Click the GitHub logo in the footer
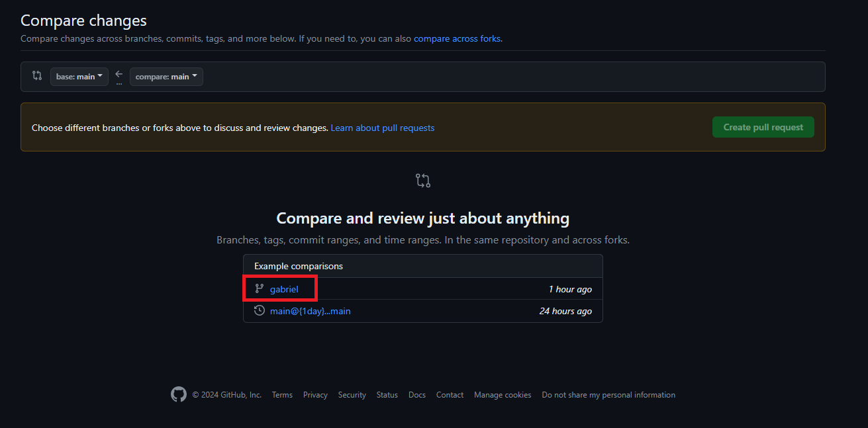 pyautogui.click(x=179, y=395)
